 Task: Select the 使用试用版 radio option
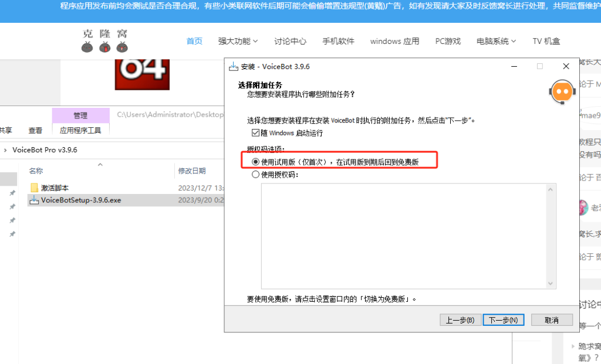255,162
